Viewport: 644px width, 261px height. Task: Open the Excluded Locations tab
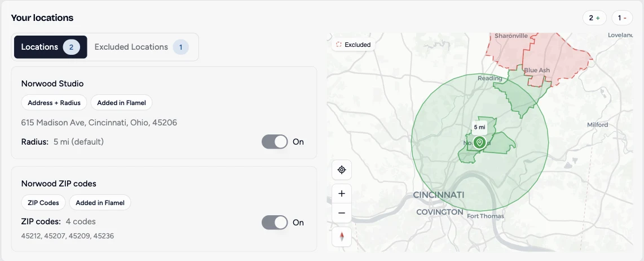point(142,47)
